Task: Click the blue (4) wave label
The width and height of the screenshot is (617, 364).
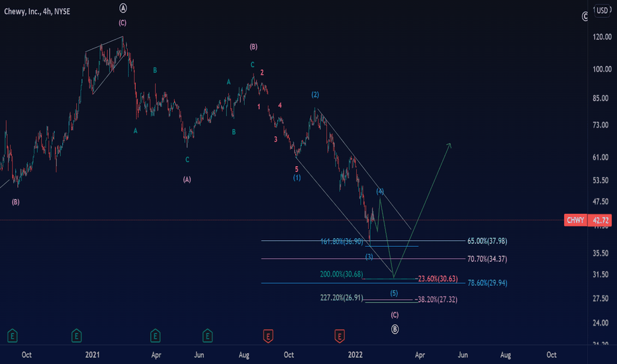Action: [380, 191]
